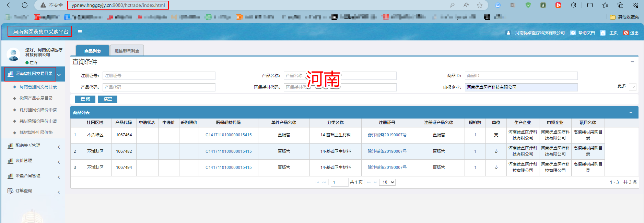Image resolution: width=644 pixels, height=223 pixels.
Task: Switch to 规格型号列表 tab
Action: click(x=127, y=51)
